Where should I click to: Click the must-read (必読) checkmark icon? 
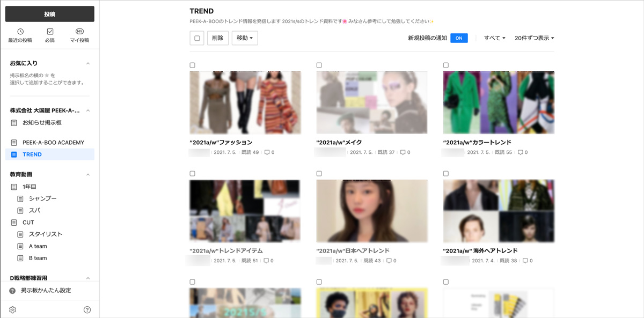pos(50,32)
